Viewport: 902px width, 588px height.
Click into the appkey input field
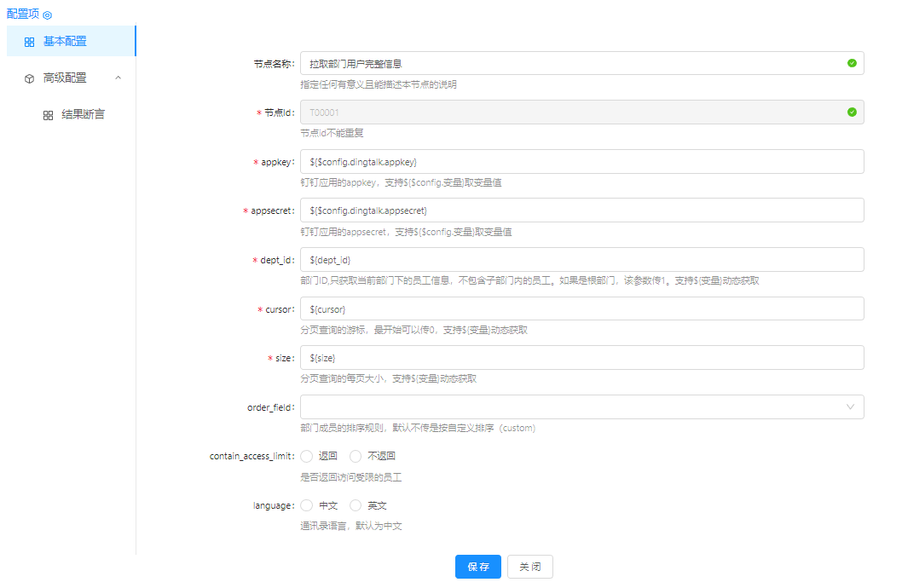tap(581, 162)
